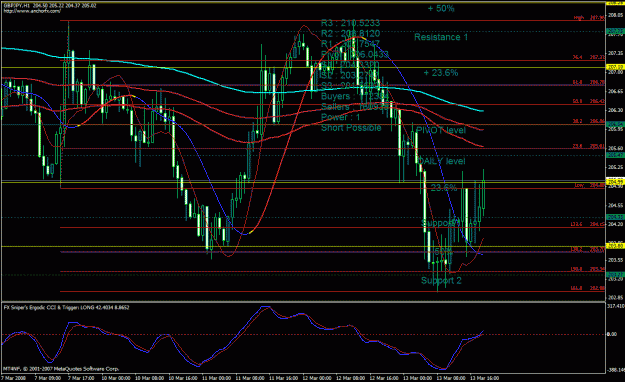
Task: Select the 'DAILY level' label
Action: pos(442,161)
